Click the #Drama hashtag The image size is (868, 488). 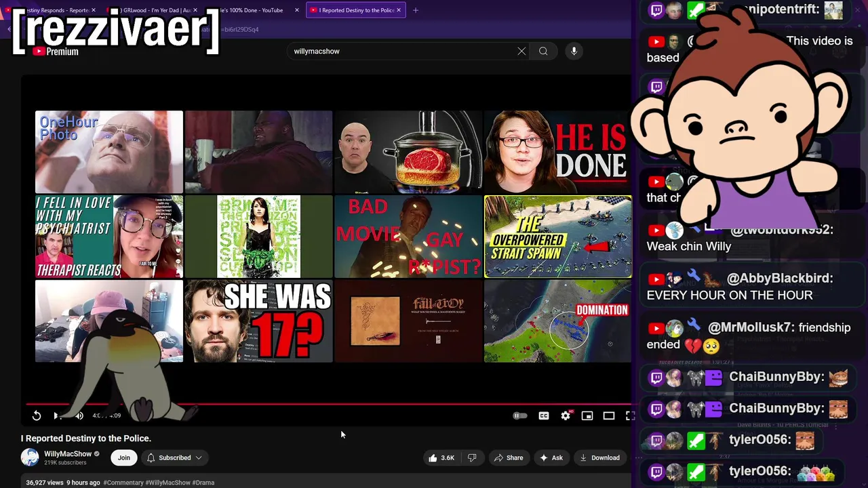click(203, 483)
